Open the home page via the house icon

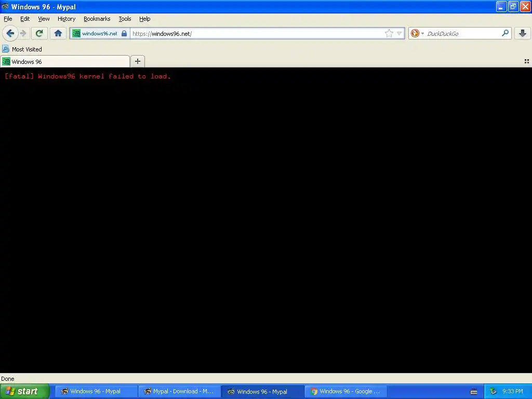58,33
